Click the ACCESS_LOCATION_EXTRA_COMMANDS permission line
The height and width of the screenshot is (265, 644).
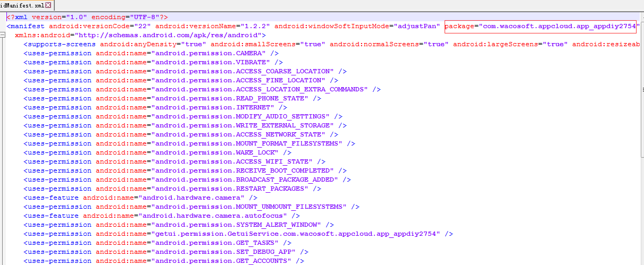202,89
